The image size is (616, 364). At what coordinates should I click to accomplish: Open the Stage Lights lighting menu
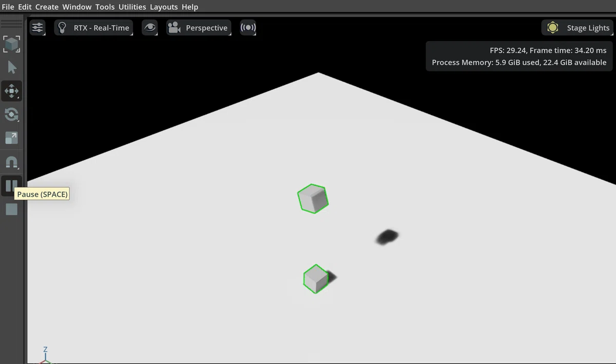[577, 28]
